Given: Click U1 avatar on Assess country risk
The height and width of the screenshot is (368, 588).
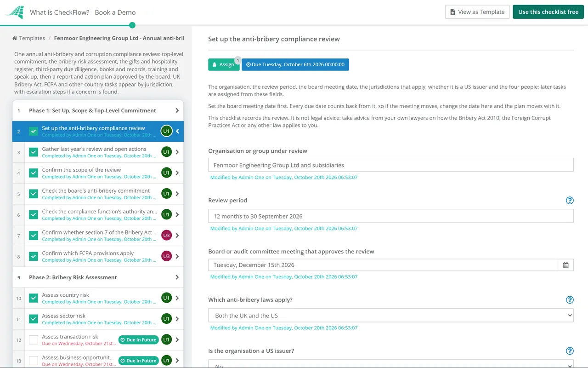Looking at the screenshot, I should point(166,298).
